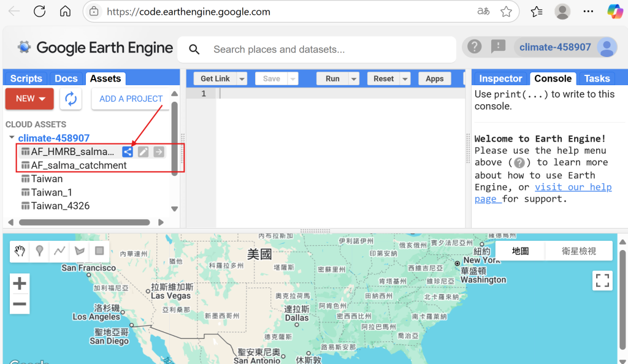Image resolution: width=628 pixels, height=364 pixels.
Task: Open the Inspector tab
Action: [x=500, y=78]
